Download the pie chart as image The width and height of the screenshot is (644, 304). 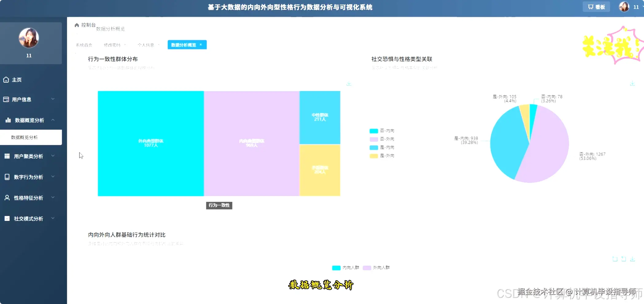coord(632,83)
